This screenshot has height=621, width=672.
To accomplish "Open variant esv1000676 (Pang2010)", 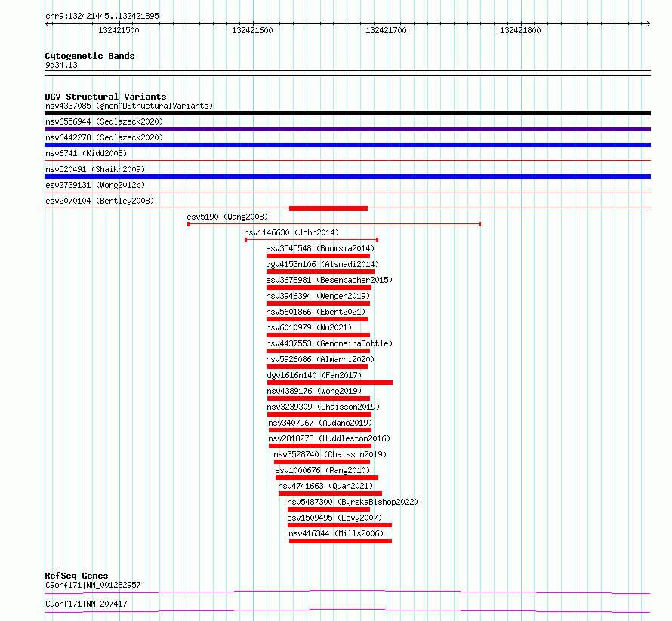I will point(322,470).
